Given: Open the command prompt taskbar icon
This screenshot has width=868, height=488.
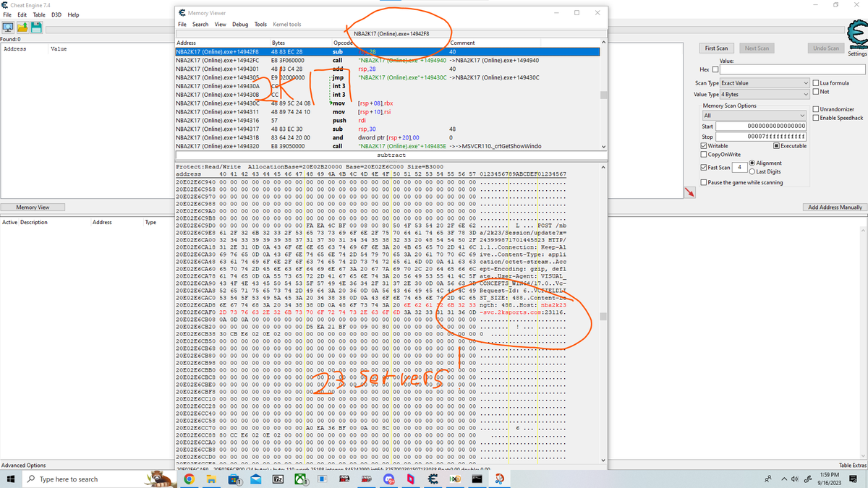Looking at the screenshot, I should click(477, 479).
